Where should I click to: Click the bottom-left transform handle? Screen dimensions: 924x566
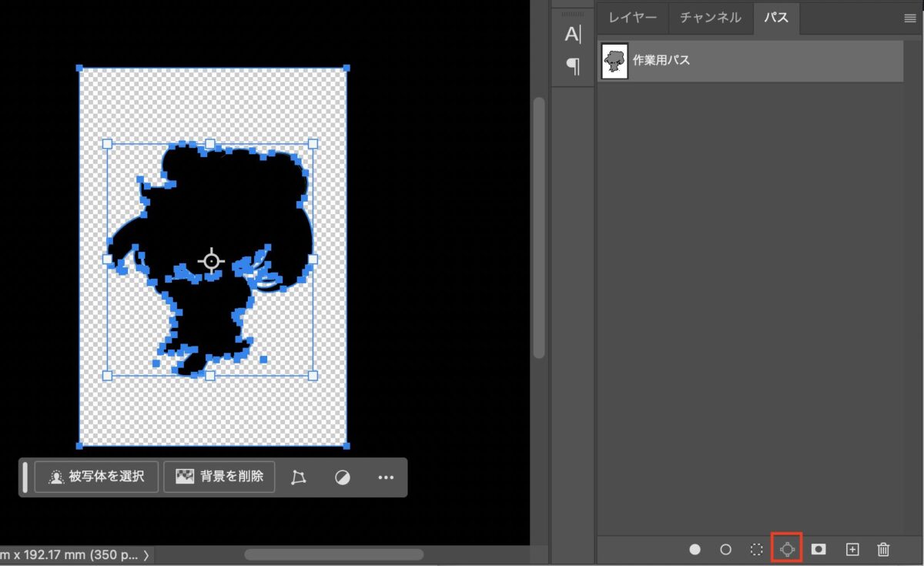107,376
